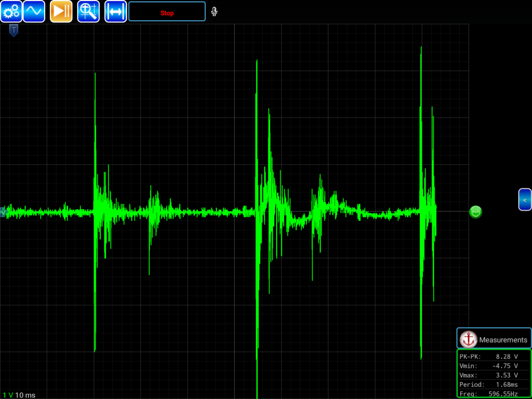The width and height of the screenshot is (532, 399).
Task: Select the Vmin measurement row
Action: pos(494,366)
